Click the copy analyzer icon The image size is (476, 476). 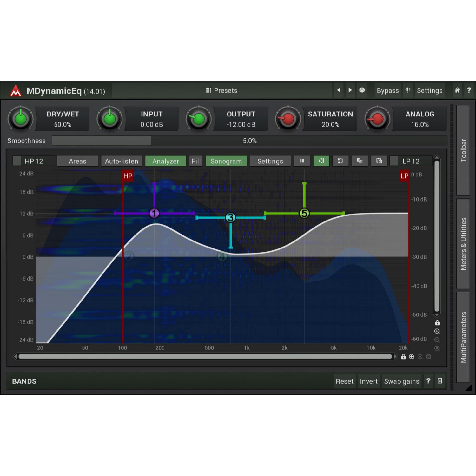coord(360,161)
